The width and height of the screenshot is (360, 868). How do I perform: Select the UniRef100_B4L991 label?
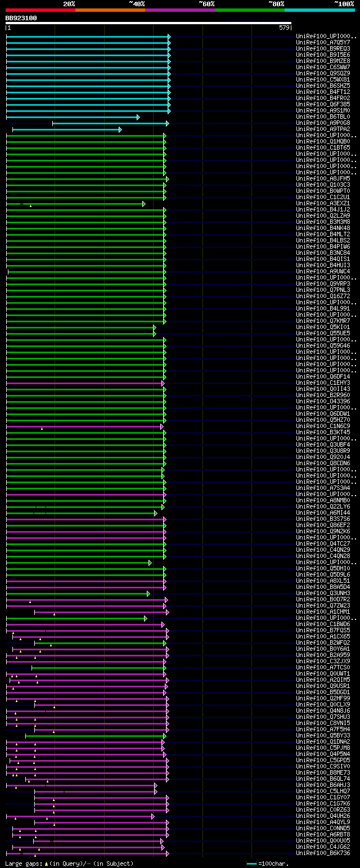tap(323, 308)
